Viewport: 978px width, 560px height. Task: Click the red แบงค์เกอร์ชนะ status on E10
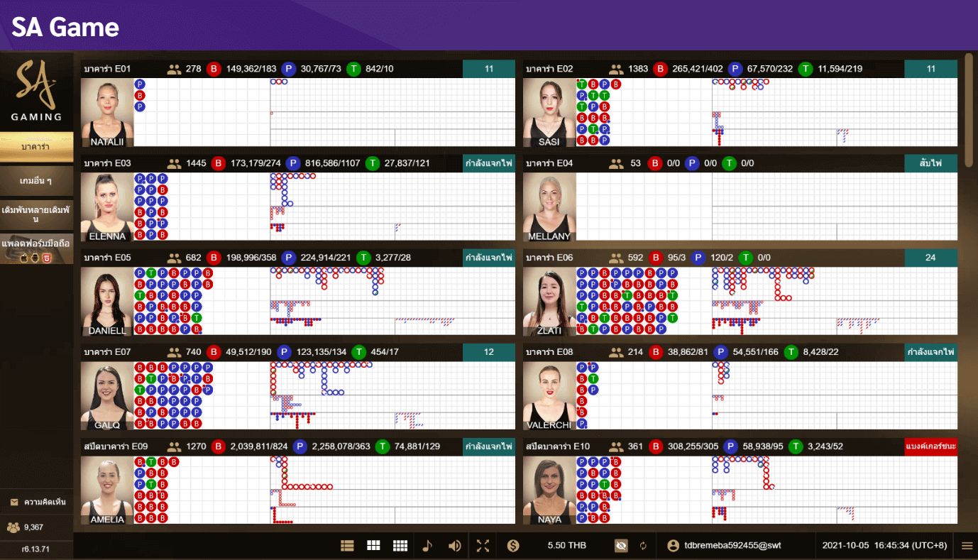coord(931,446)
